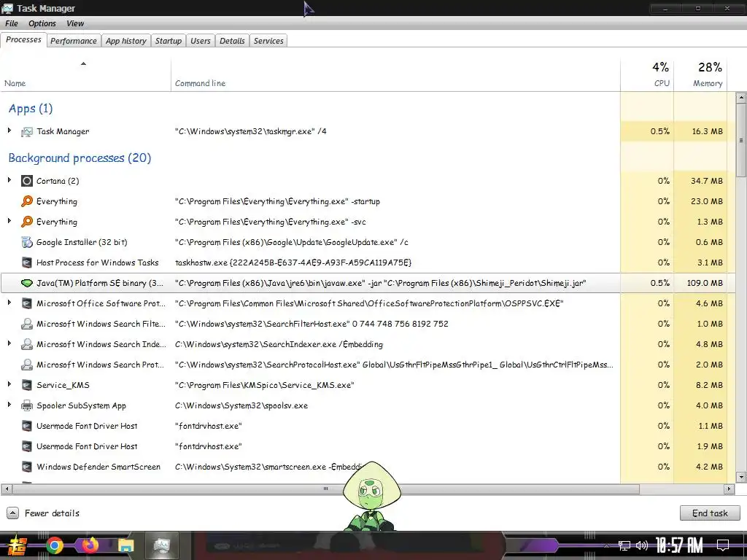Screen dimensions: 747x560
Task: Click the Microsoft Windows Search Indexer icon
Action: (x=27, y=344)
